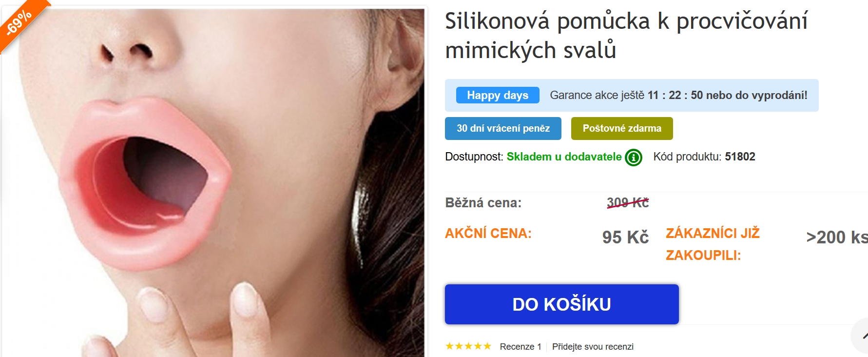Image resolution: width=868 pixels, height=357 pixels.
Task: Click 30 dní vrácení peněz badge
Action: [503, 128]
